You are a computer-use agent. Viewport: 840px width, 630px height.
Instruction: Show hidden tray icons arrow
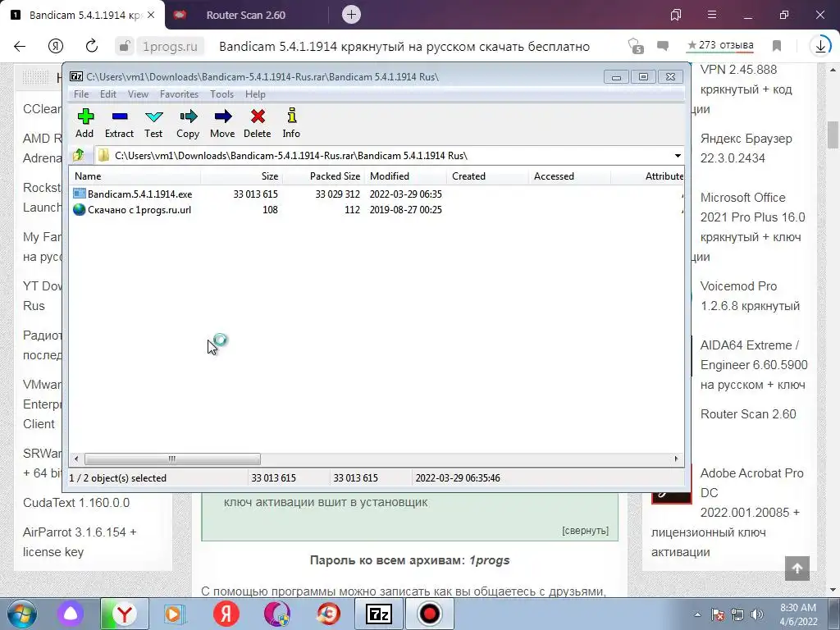click(x=697, y=614)
